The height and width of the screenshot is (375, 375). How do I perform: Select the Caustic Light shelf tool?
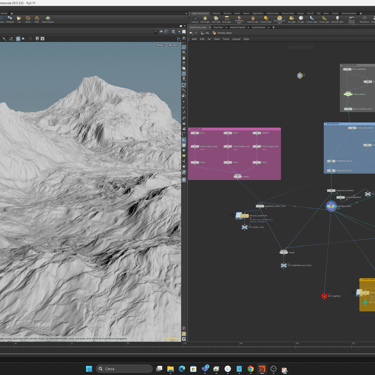(312, 19)
